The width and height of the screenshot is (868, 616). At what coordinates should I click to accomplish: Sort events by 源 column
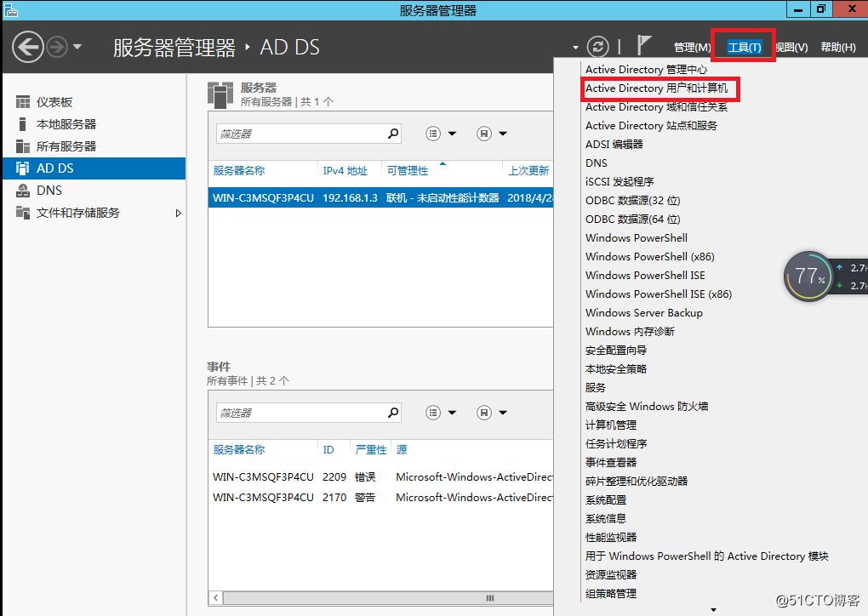point(402,449)
